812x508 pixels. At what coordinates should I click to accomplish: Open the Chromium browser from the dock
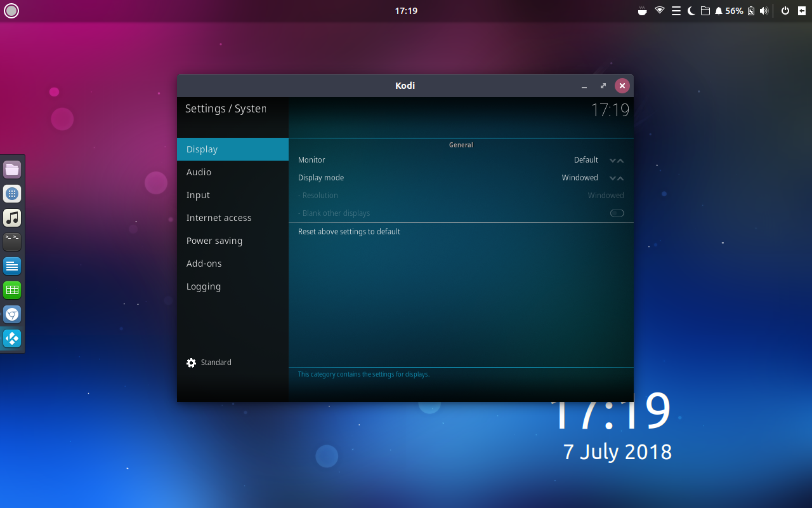click(12, 314)
